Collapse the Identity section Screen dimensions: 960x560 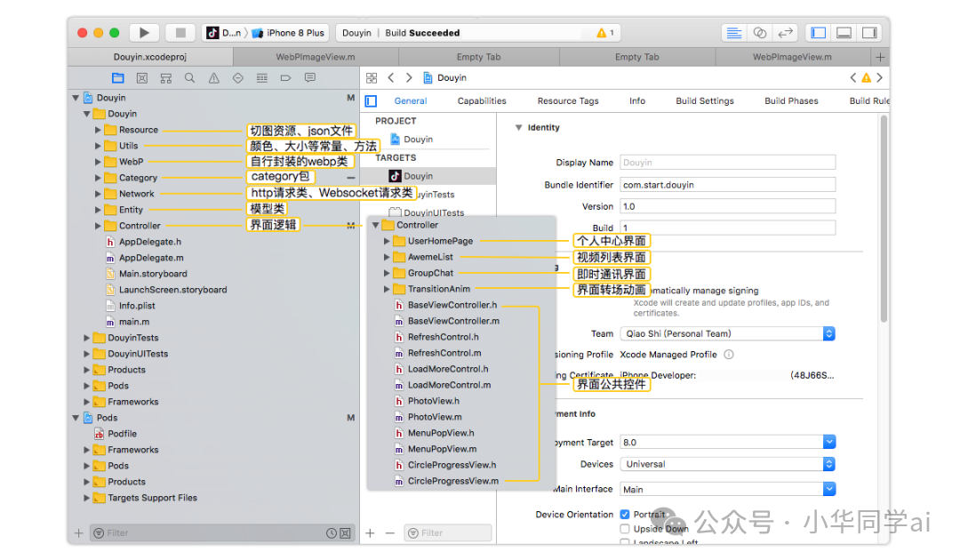pyautogui.click(x=519, y=128)
